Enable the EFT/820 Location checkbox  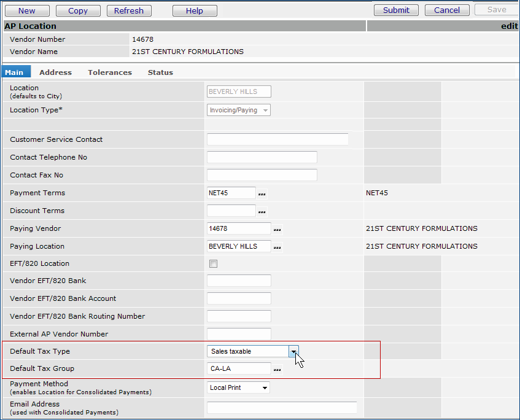point(213,264)
